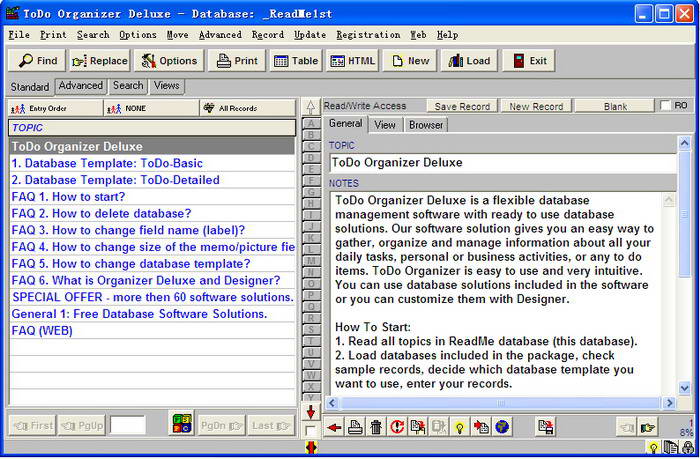The height and width of the screenshot is (459, 700).
Task: Click the status bar documents icon
Action: pos(671,447)
